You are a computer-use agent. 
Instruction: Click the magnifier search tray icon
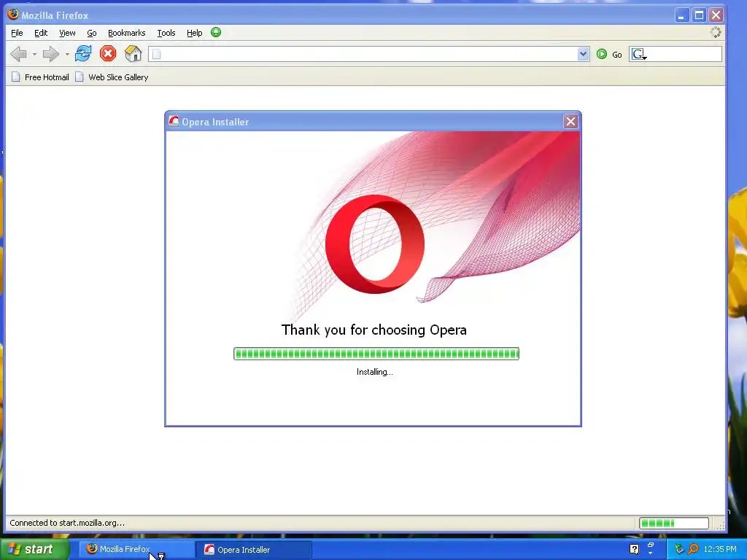pyautogui.click(x=693, y=549)
